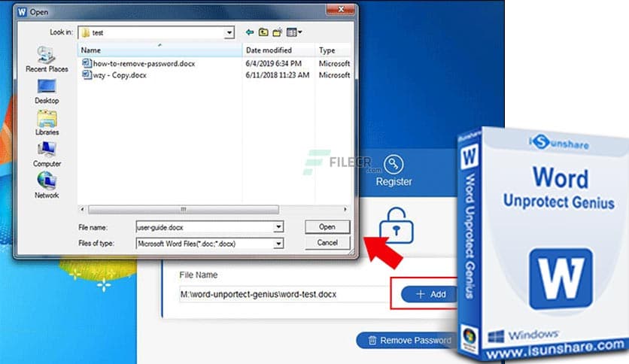629x364 pixels.
Task: Expand the Look in folder dropdown
Action: [x=229, y=32]
